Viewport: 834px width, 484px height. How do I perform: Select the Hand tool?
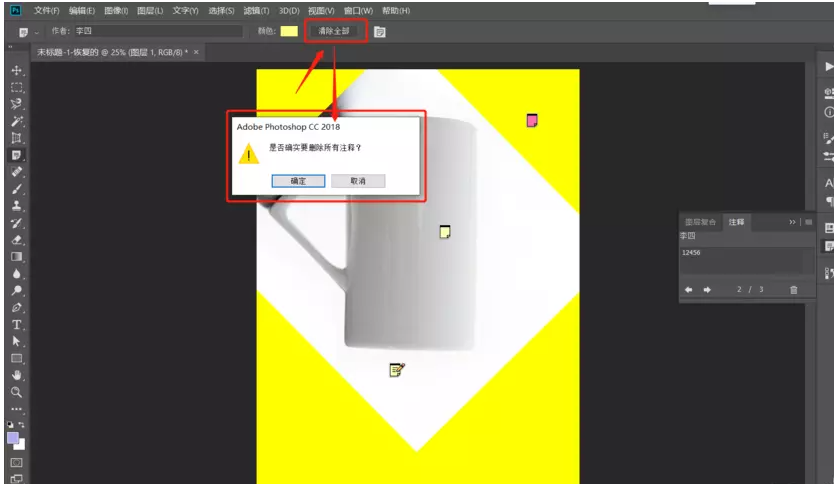coord(16,375)
